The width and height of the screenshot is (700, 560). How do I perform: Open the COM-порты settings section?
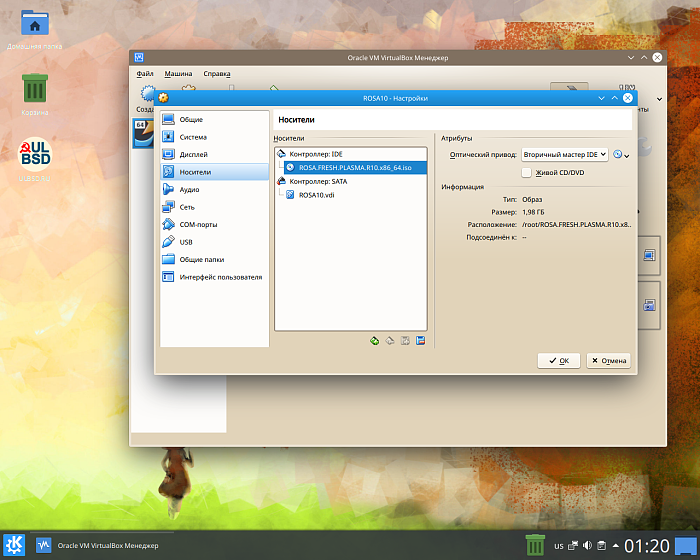click(214, 224)
